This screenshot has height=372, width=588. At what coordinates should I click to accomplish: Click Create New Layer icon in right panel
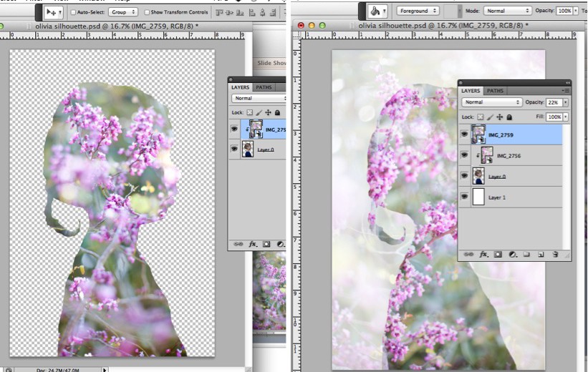pos(541,255)
